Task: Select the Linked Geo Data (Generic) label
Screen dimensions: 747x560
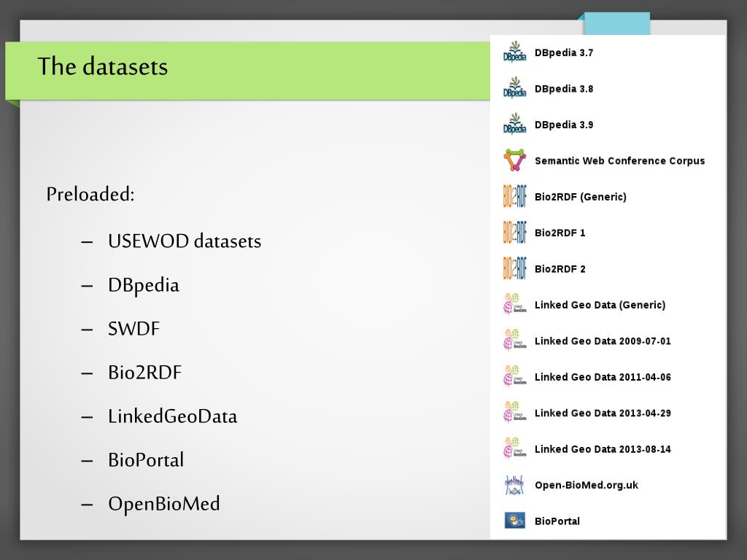Action: pos(600,305)
